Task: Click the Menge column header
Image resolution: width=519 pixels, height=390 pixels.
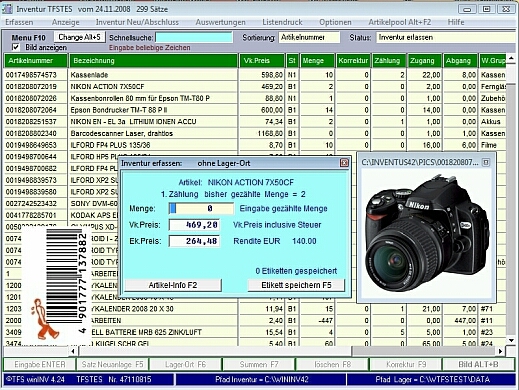Action: pos(317,61)
